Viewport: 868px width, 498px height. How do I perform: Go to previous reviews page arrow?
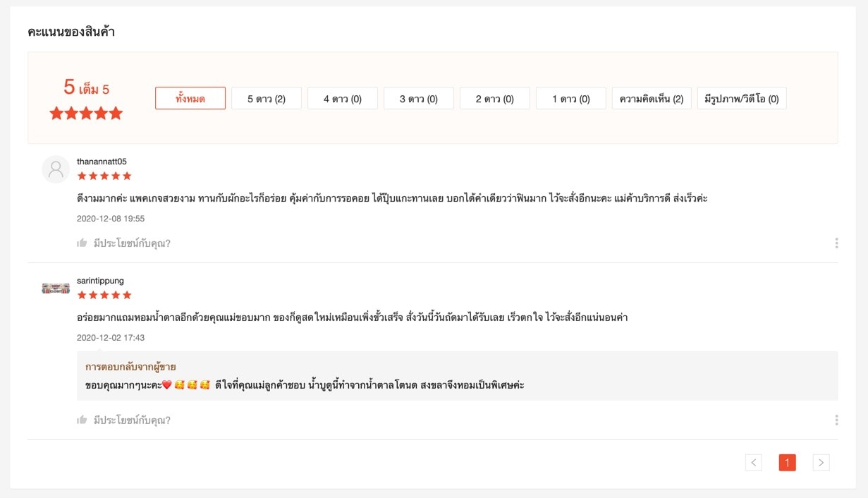[x=754, y=463]
